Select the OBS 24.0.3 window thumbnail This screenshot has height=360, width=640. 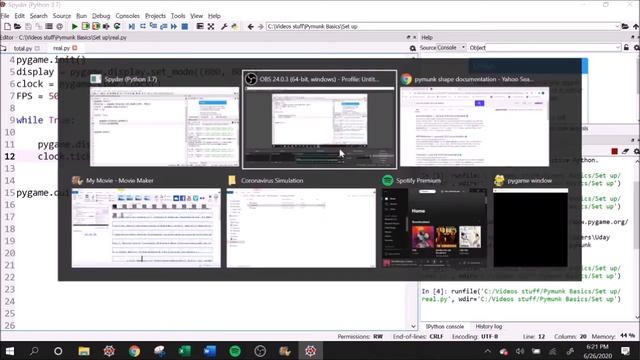319,120
